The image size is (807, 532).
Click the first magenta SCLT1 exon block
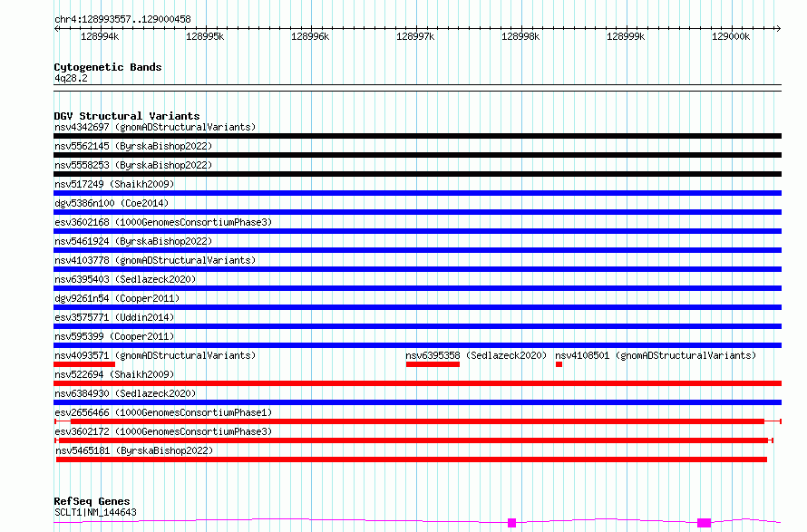511,523
